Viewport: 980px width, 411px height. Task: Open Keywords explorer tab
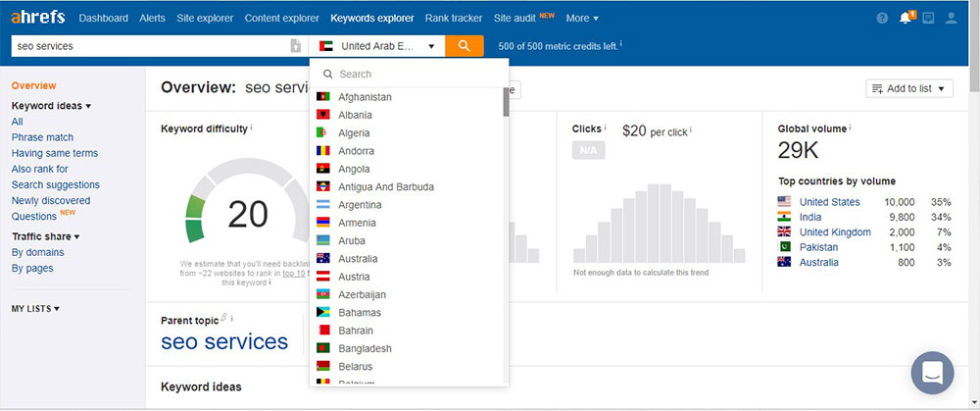[x=371, y=18]
